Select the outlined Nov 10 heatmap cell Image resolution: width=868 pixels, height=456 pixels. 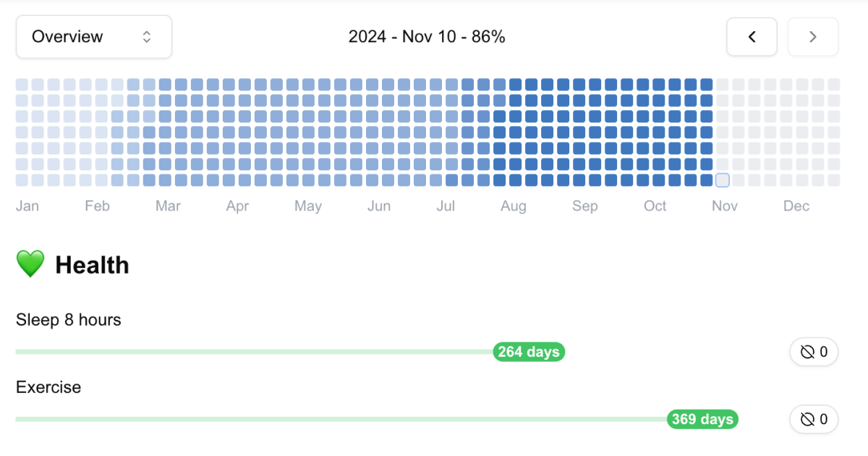point(722,180)
